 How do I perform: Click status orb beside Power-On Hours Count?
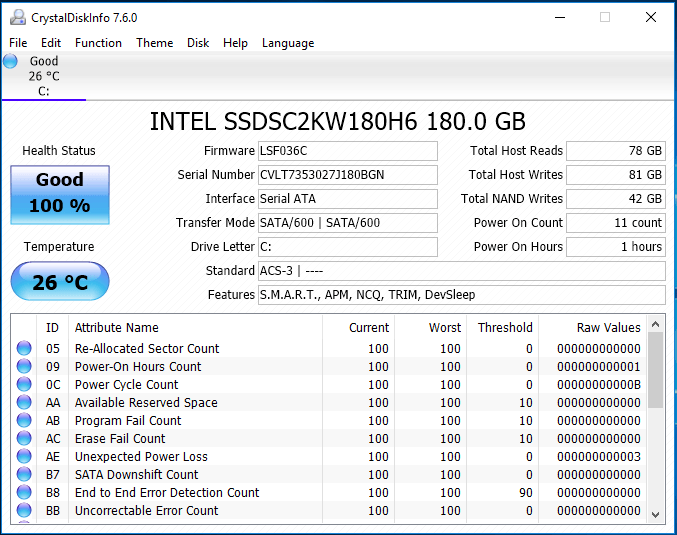click(24, 367)
